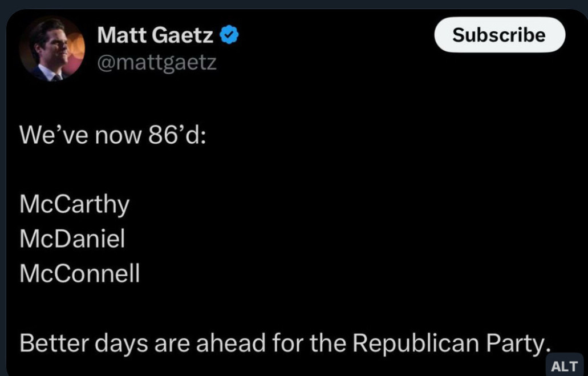The height and width of the screenshot is (376, 588).
Task: Click the word "now" in the first line
Action: point(113,135)
